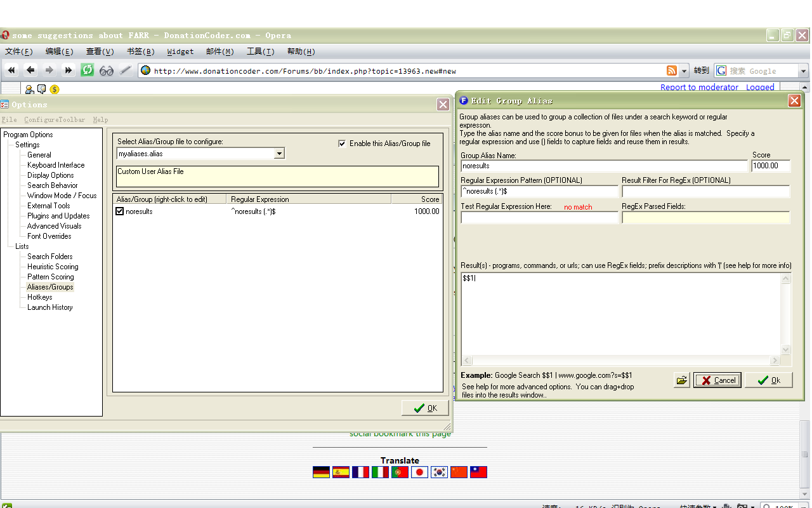Click the Test Regular Expression input box

pos(539,217)
